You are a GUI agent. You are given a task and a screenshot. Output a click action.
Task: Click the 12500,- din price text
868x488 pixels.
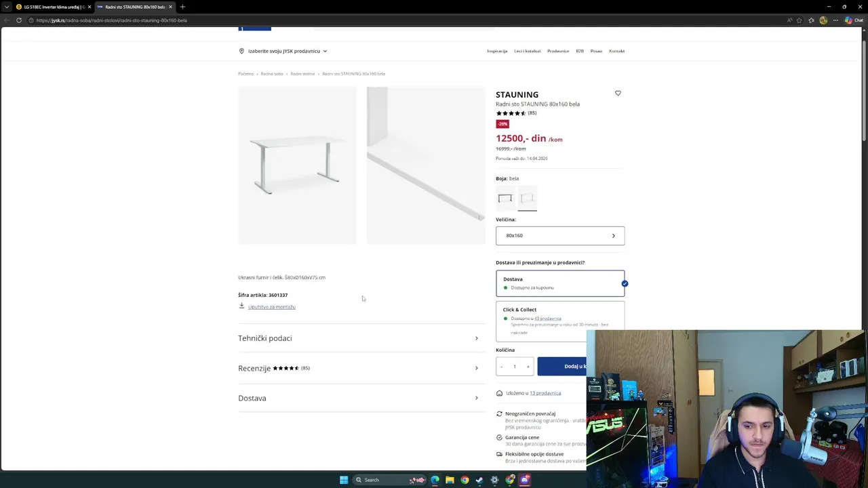click(521, 138)
